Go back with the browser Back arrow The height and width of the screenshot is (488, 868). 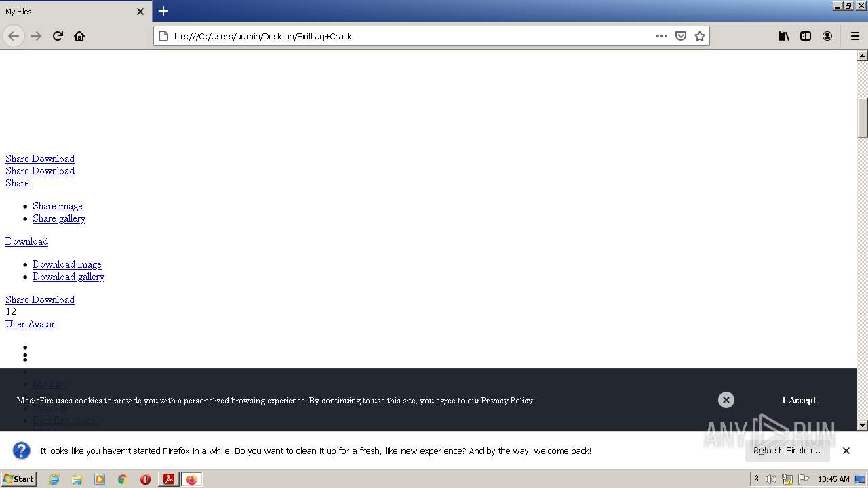coord(14,36)
